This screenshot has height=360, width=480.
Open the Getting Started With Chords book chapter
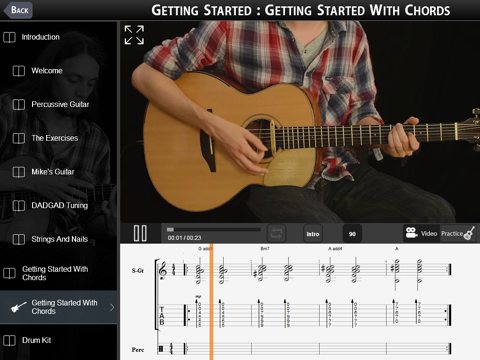(59, 273)
